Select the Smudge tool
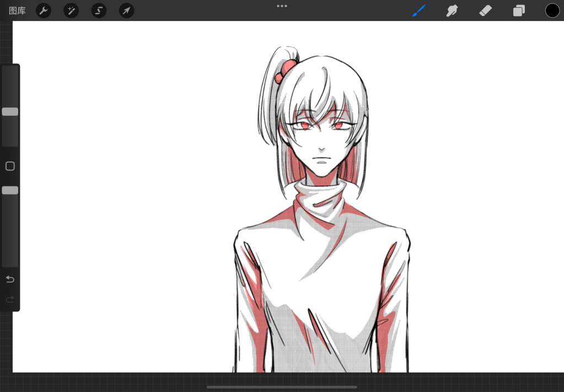This screenshot has height=392, width=564. [452, 10]
